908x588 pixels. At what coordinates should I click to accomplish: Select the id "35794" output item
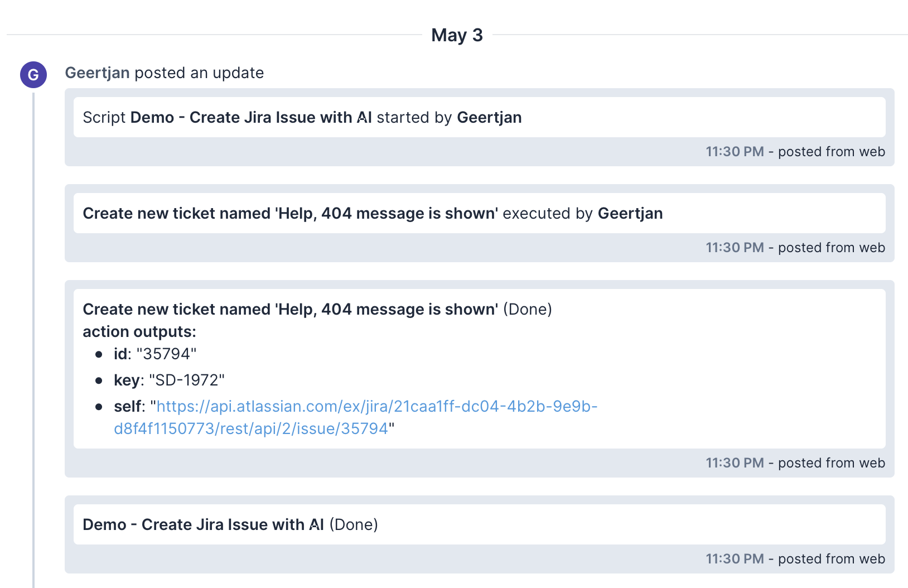click(155, 354)
